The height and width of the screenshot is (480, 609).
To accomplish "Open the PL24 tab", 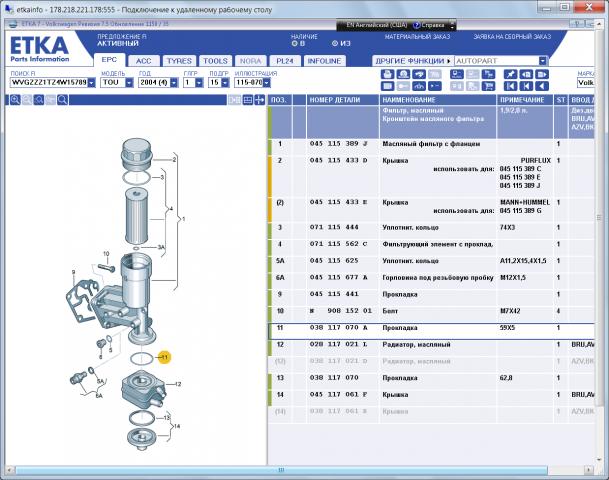I will (x=285, y=61).
